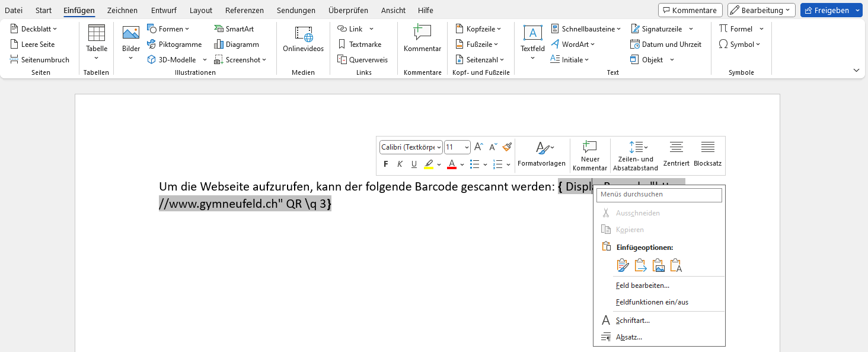This screenshot has height=352, width=868.
Task: Switch to the Layout tab
Action: click(201, 10)
